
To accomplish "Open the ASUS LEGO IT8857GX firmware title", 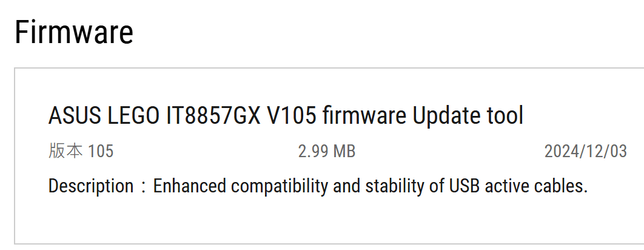I will (286, 116).
